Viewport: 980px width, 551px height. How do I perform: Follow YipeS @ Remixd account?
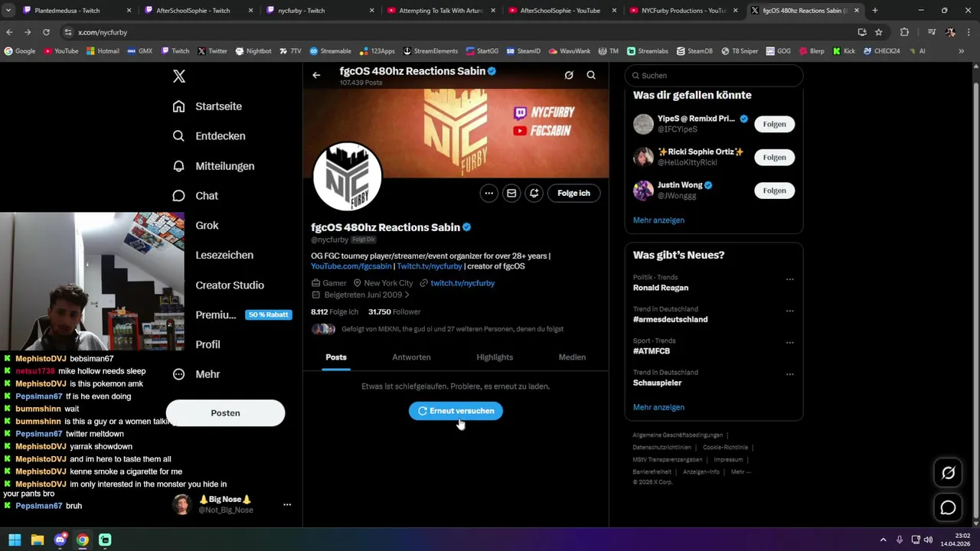774,124
